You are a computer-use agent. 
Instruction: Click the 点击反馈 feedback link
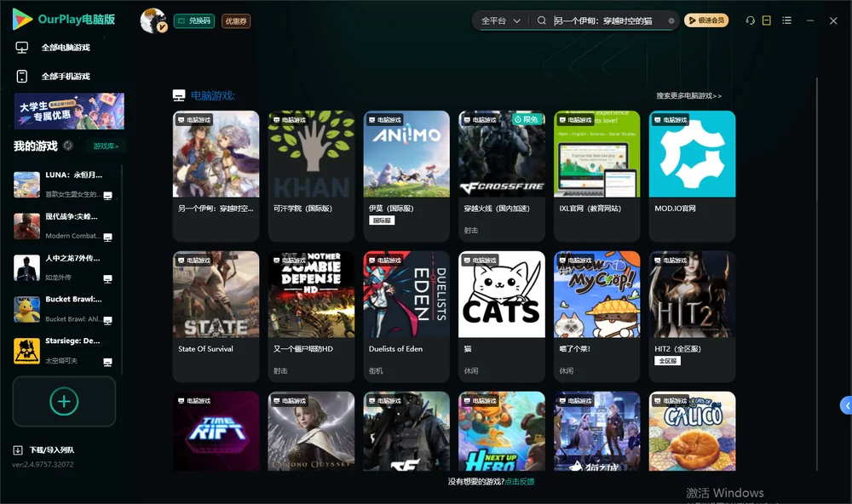click(520, 481)
